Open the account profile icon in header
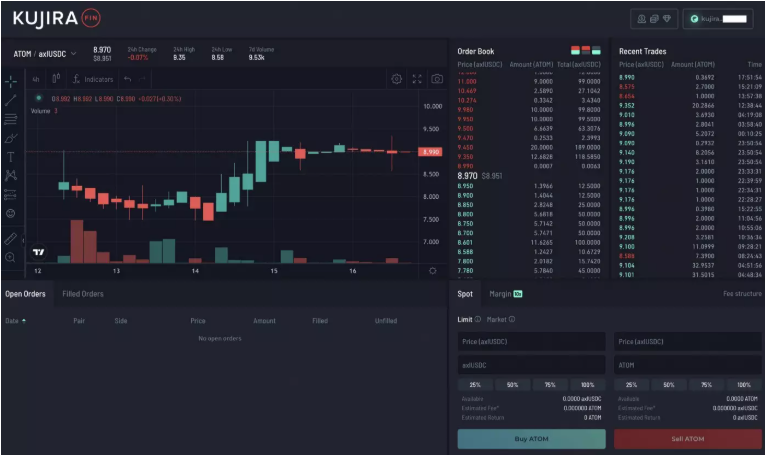The width and height of the screenshot is (765, 455). pos(642,19)
